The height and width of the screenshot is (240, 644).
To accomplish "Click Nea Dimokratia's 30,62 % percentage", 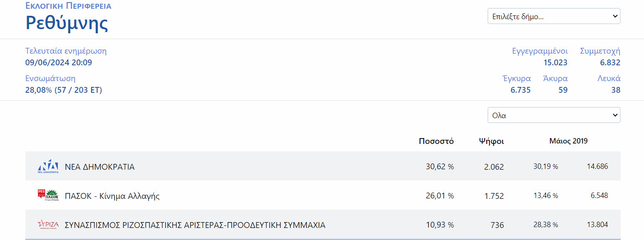I will click(440, 167).
